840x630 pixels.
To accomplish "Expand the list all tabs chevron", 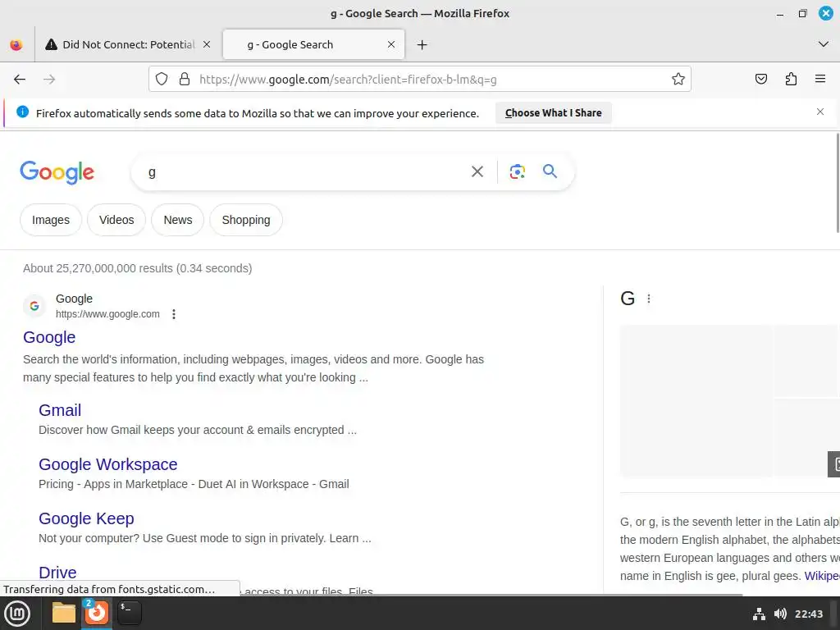I will click(x=824, y=44).
